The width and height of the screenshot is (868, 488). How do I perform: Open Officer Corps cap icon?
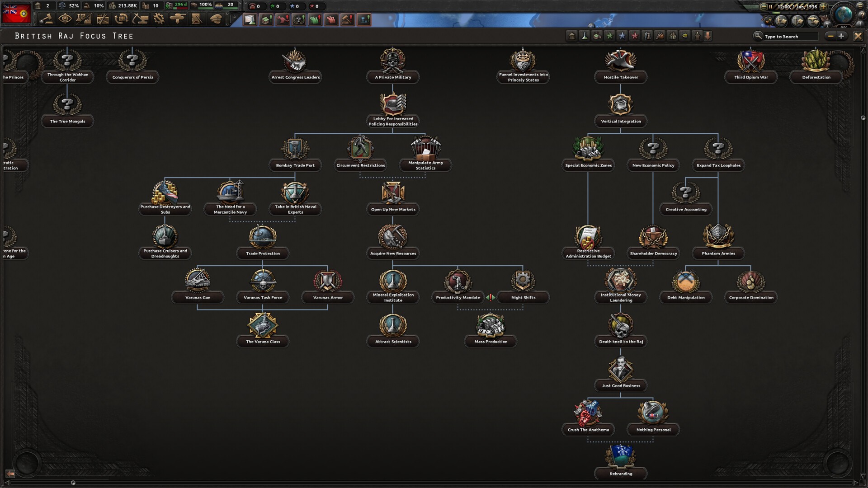pyautogui.click(x=216, y=19)
